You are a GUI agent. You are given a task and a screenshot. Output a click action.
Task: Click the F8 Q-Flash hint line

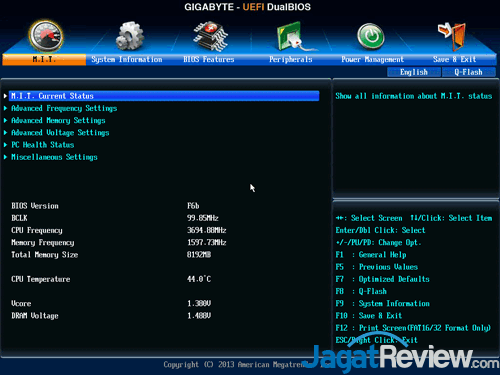361,291
